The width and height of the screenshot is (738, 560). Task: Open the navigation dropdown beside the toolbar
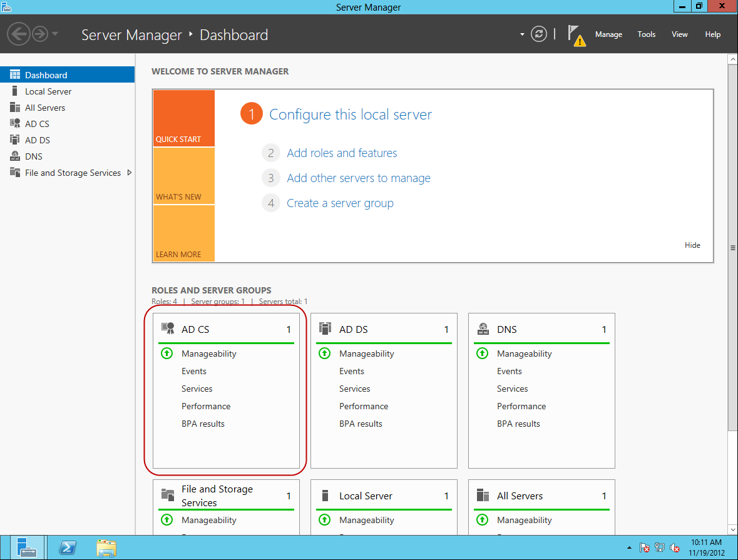521,34
